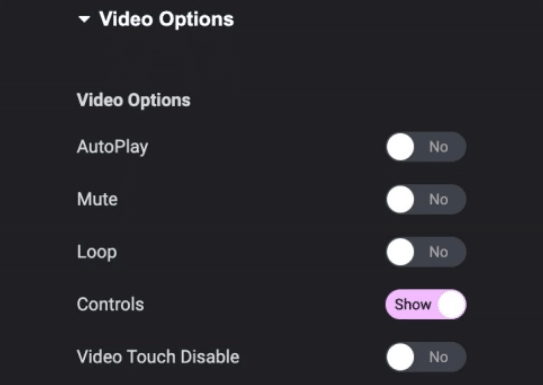Click the white knob of Loop switch

coord(401,252)
